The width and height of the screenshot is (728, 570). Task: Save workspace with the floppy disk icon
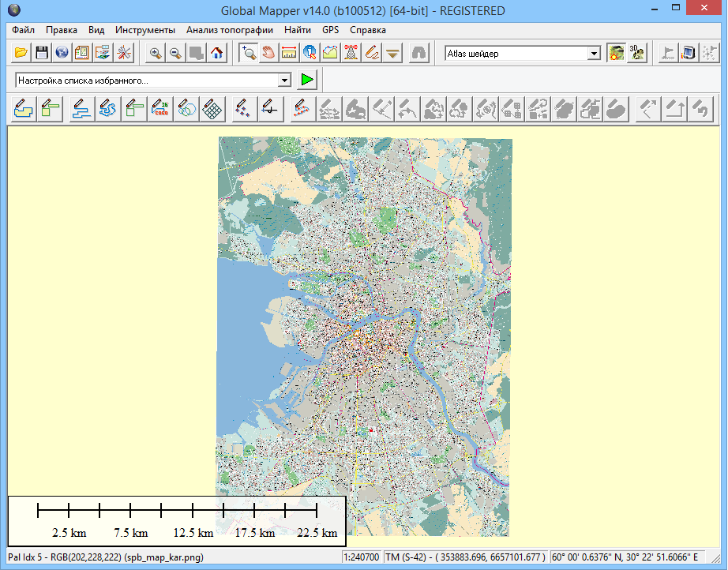[42, 54]
